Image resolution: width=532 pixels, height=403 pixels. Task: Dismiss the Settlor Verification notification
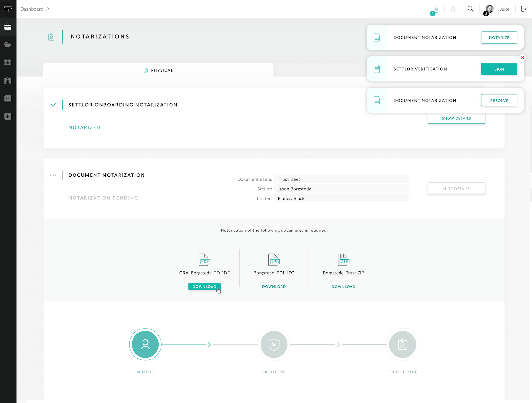(x=522, y=58)
